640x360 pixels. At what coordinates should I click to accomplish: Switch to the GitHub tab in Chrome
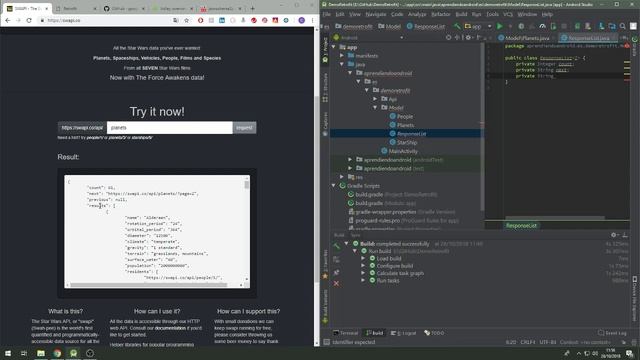[x=125, y=8]
